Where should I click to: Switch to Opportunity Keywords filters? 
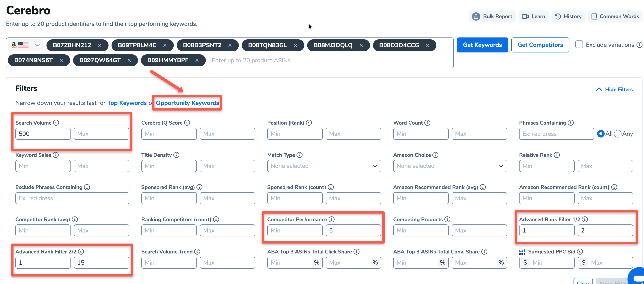[187, 103]
